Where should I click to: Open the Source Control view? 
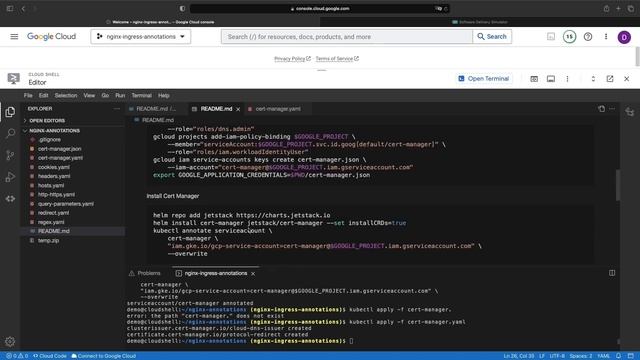tap(10, 155)
